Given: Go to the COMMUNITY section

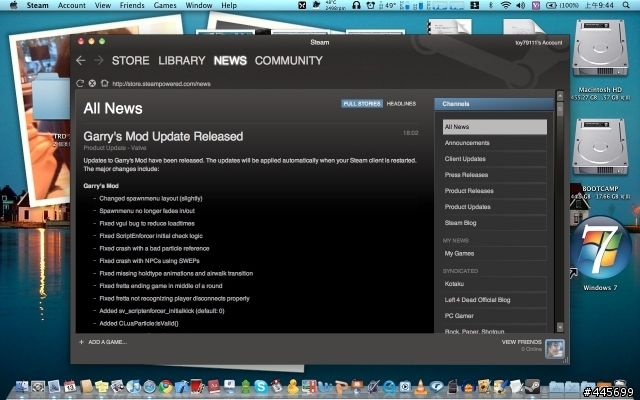Looking at the screenshot, I should click(x=289, y=60).
